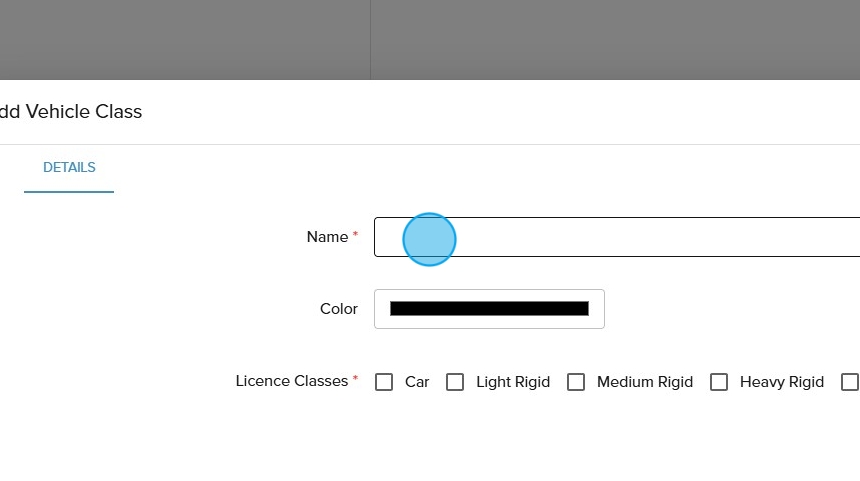This screenshot has height=481, width=860.
Task: Click the red asterisk beside Name
Action: pos(355,235)
